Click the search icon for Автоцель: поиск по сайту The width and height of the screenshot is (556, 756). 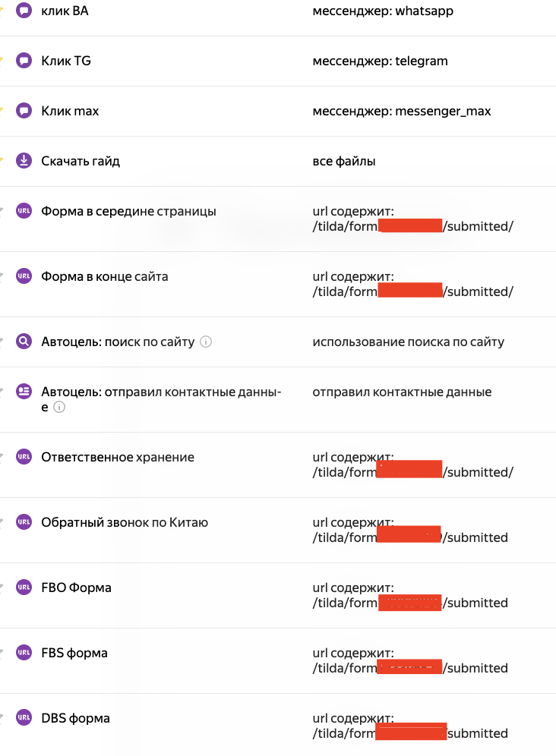point(24,342)
